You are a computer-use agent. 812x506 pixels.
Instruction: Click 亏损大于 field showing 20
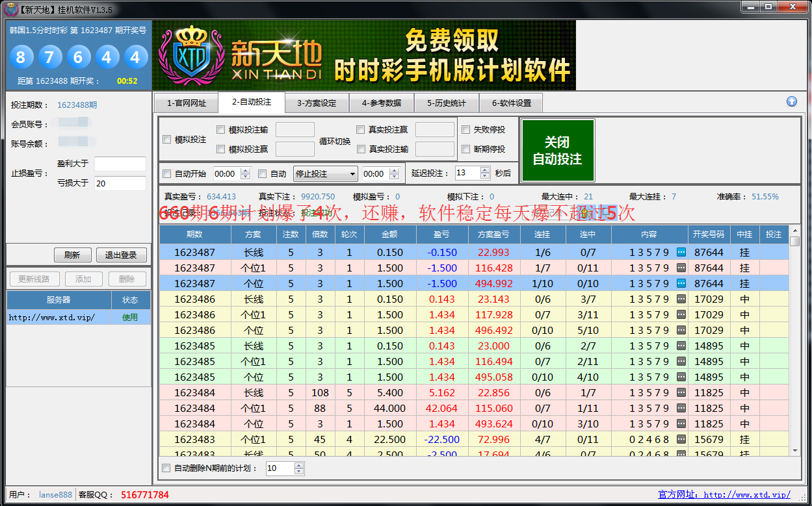pos(120,183)
